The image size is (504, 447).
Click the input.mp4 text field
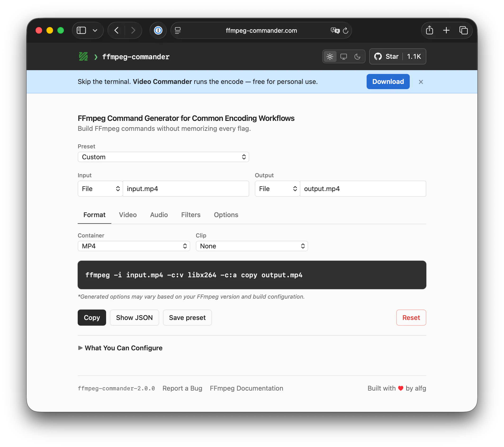click(x=186, y=189)
